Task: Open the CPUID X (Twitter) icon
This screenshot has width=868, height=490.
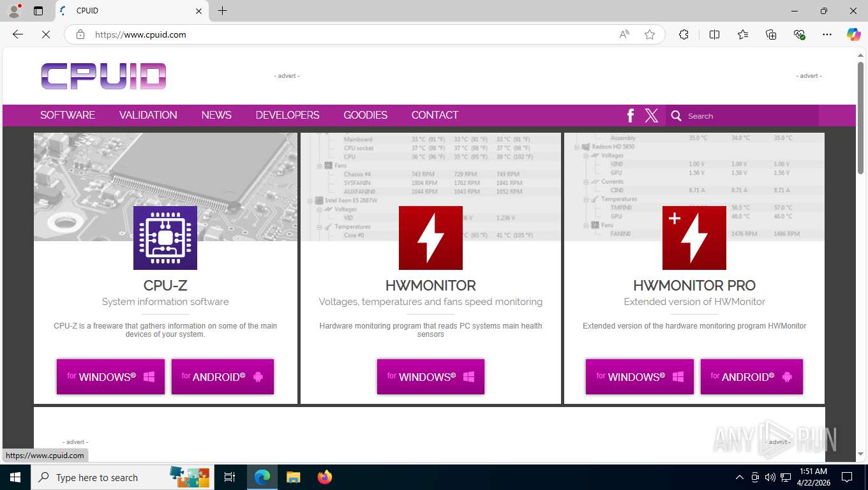Action: [651, 115]
